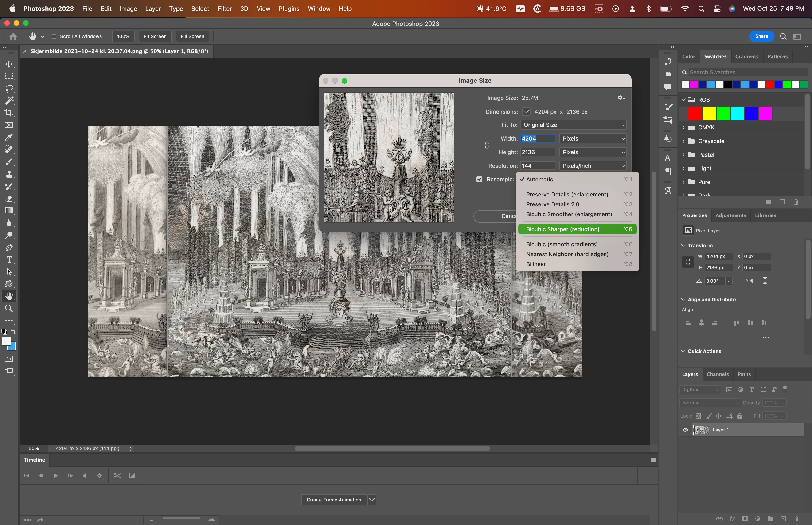Select the Zoom tool in toolbar
Image resolution: width=812 pixels, height=525 pixels.
[9, 309]
